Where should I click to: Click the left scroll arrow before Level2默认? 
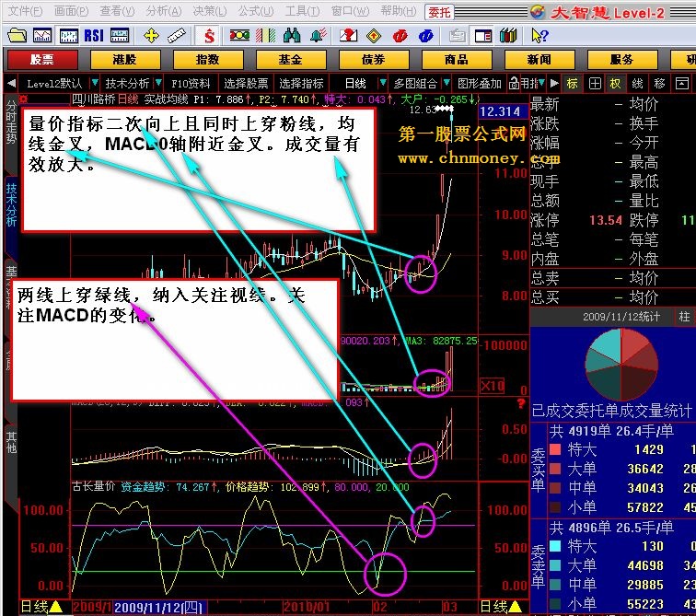point(12,83)
